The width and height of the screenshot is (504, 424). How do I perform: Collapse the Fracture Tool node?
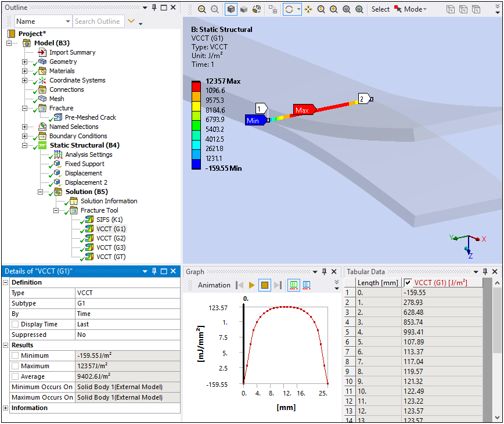point(56,210)
